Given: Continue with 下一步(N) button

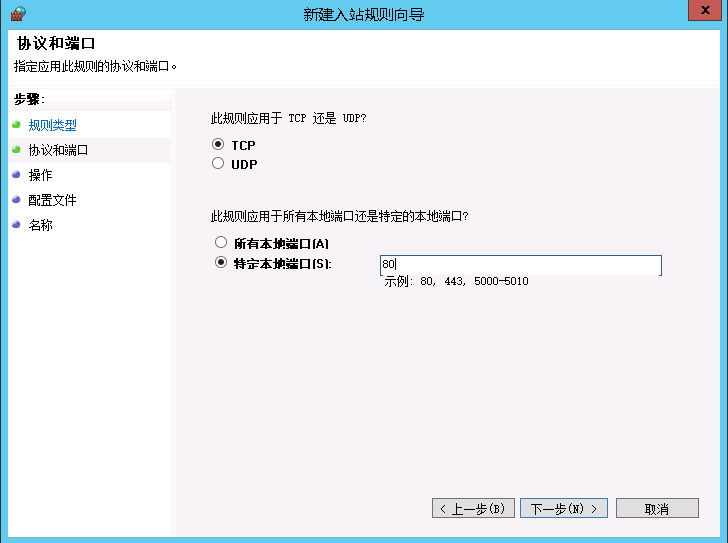Looking at the screenshot, I should coord(564,509).
